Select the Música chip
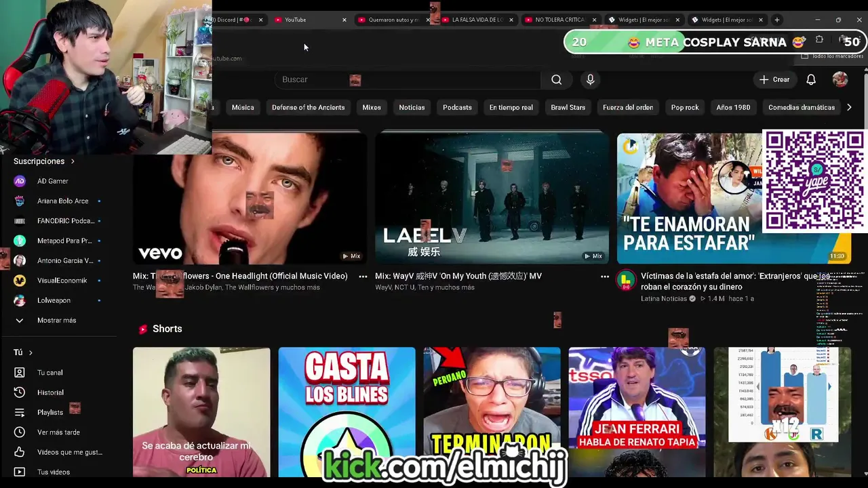 pyautogui.click(x=243, y=107)
